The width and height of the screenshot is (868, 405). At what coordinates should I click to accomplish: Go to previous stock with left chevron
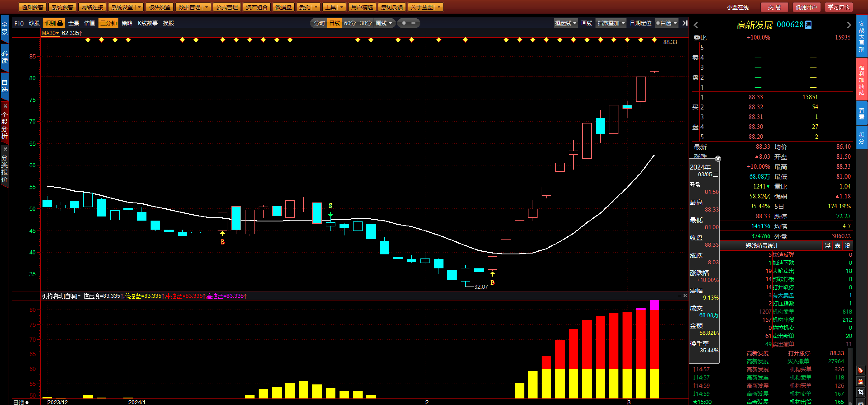click(696, 25)
